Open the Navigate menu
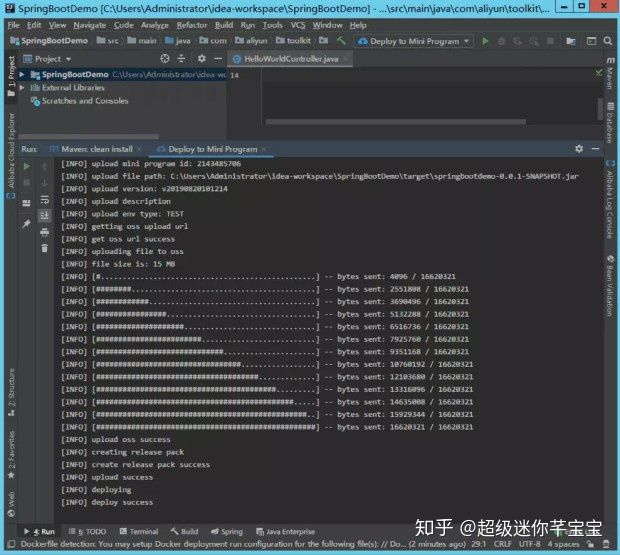The width and height of the screenshot is (620, 555). [90, 25]
